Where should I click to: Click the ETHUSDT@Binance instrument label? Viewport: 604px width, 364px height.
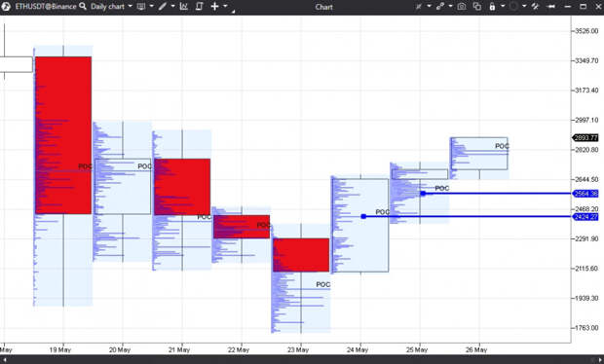click(x=46, y=6)
